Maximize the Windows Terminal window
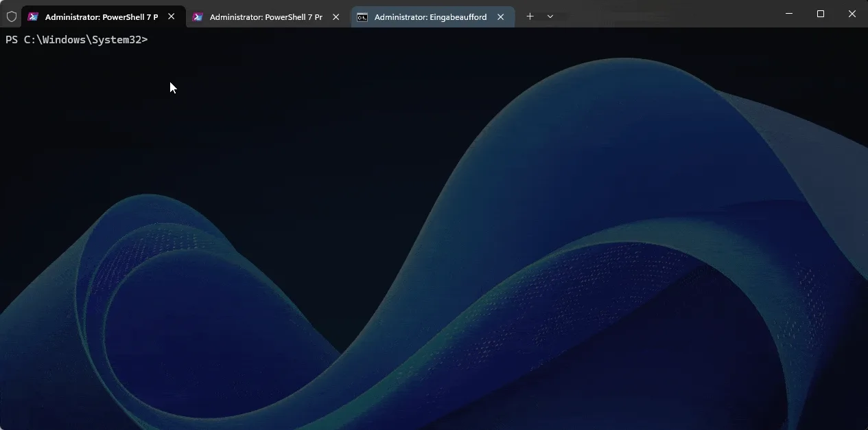The width and height of the screenshot is (868, 430). point(820,14)
